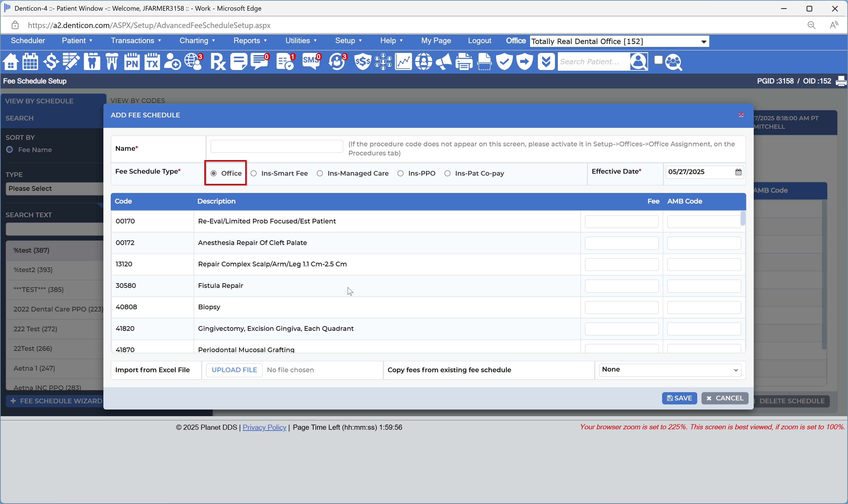
Task: Open the megaphone marketing icon
Action: click(x=444, y=62)
